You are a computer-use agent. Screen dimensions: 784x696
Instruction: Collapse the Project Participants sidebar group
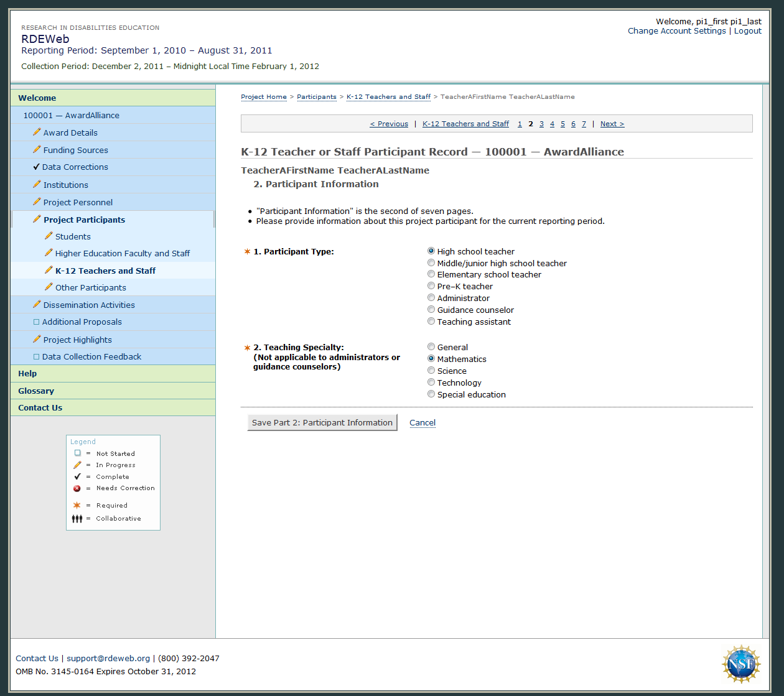tap(84, 220)
